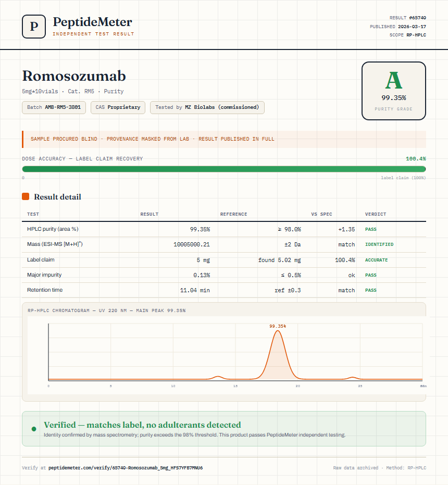
Task: Click the dose accuracy progress bar
Action: [223, 169]
